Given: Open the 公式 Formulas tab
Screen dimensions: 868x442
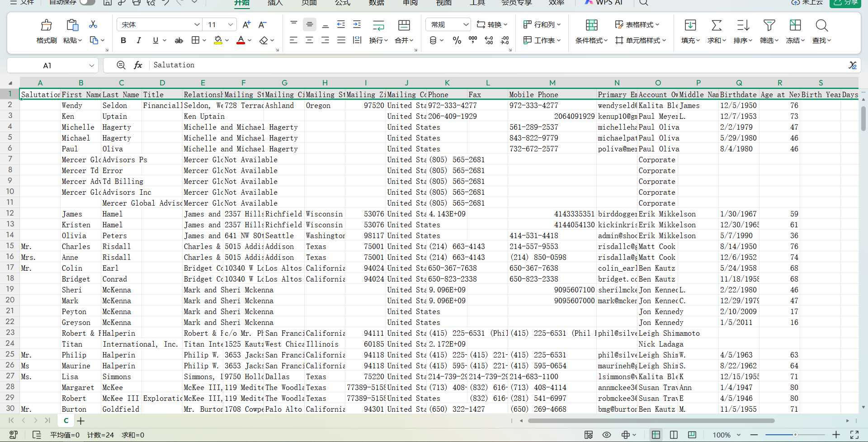Looking at the screenshot, I should point(343,3).
